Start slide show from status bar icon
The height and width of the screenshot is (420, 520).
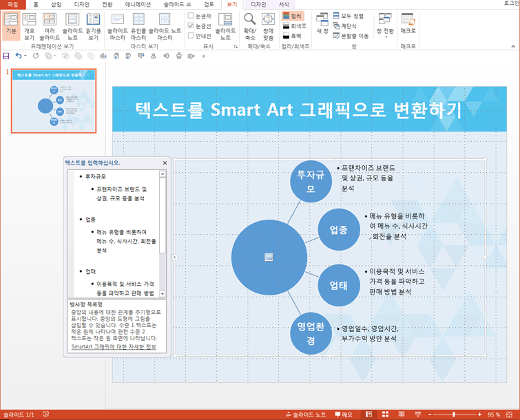(x=418, y=414)
